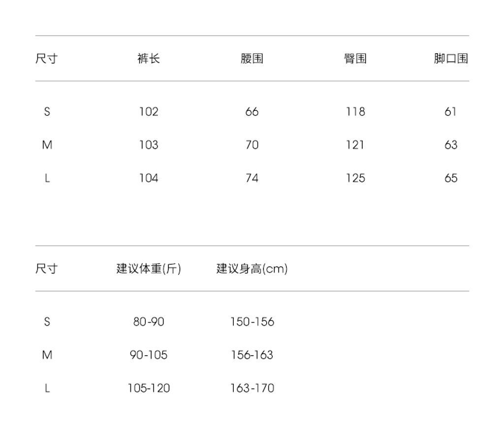Click the 80-90 weight range
Viewport: 504px width, 433px height.
149,322
